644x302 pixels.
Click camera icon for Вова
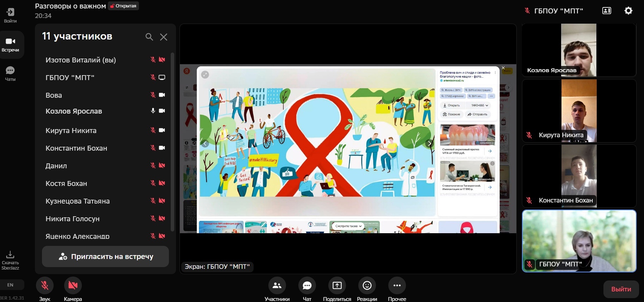(x=162, y=95)
